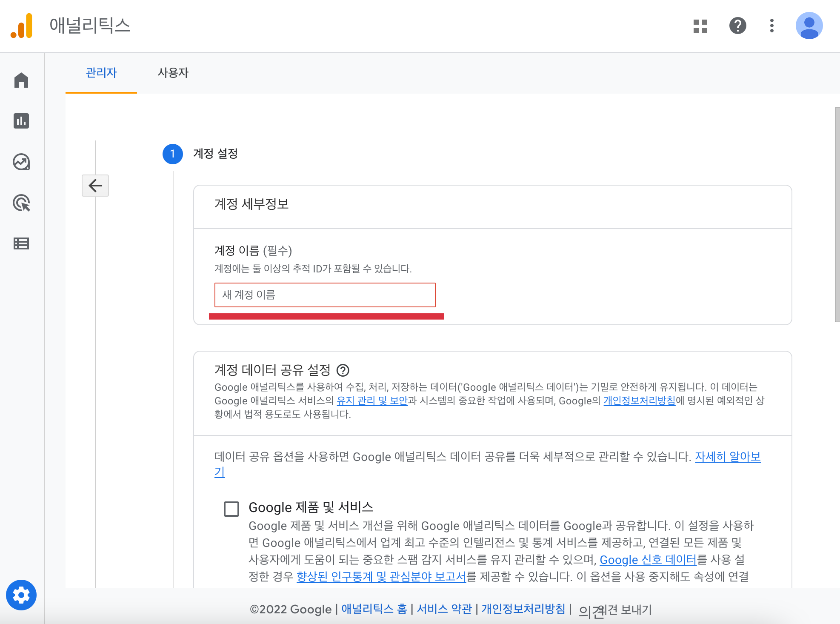This screenshot has height=624, width=840.
Task: Click the vertical page scrollbar
Action: [837, 215]
